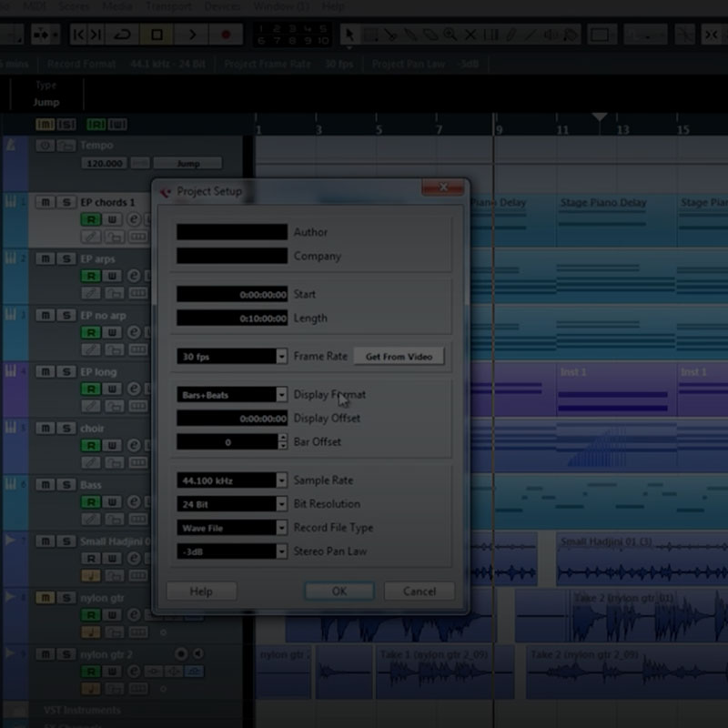Click the Company input field

point(232,256)
